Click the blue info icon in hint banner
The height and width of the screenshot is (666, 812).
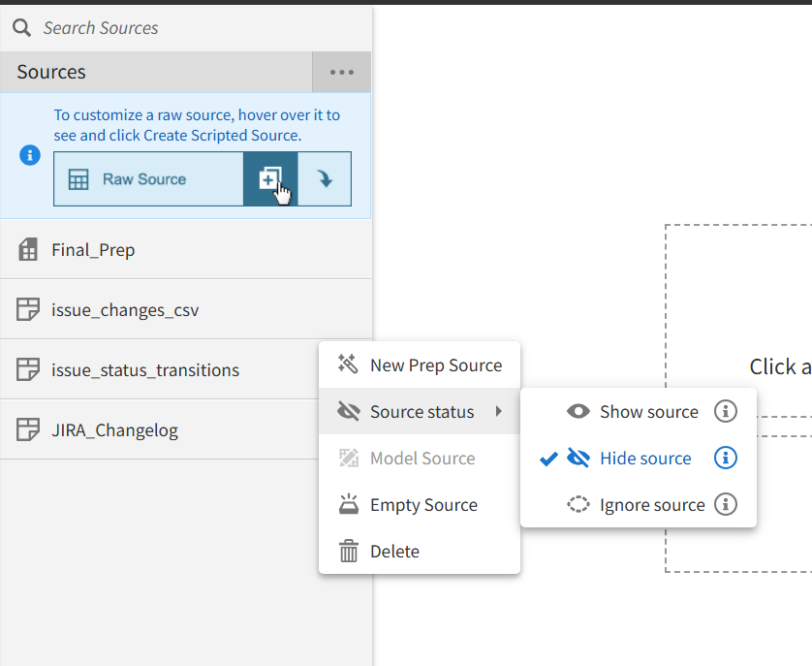pyautogui.click(x=30, y=155)
